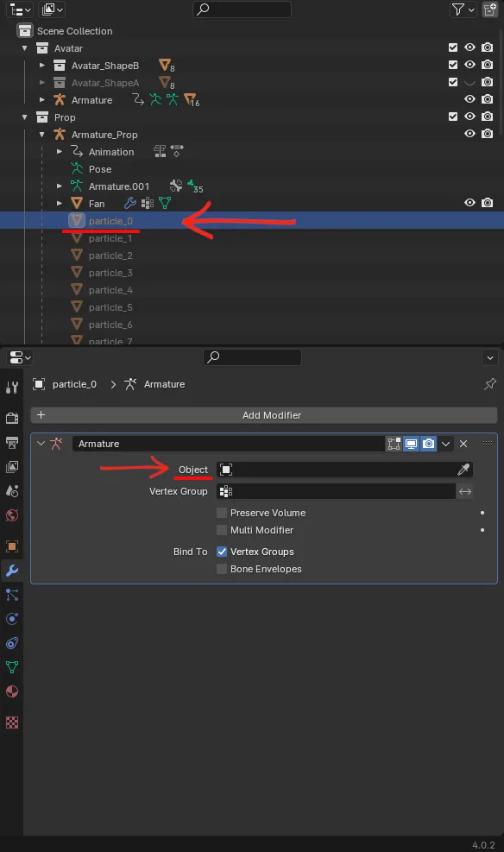The width and height of the screenshot is (504, 852).
Task: Open the outliner filter dropdown
Action: coord(463,9)
